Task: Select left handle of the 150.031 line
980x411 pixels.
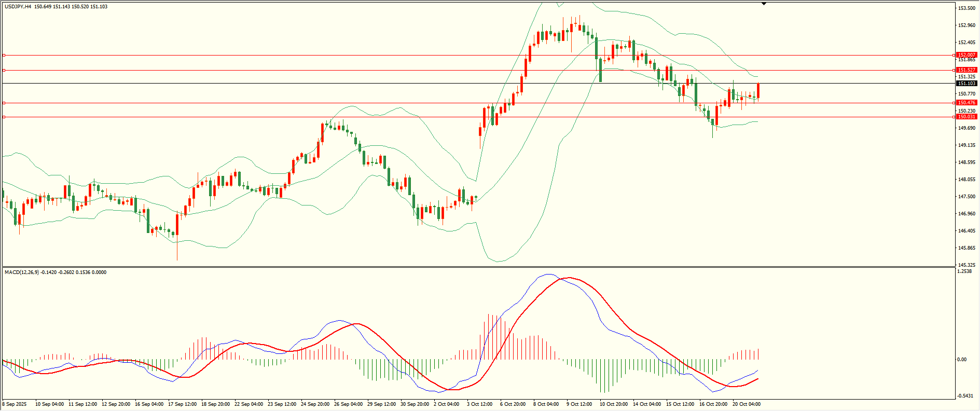Action: [x=4, y=117]
